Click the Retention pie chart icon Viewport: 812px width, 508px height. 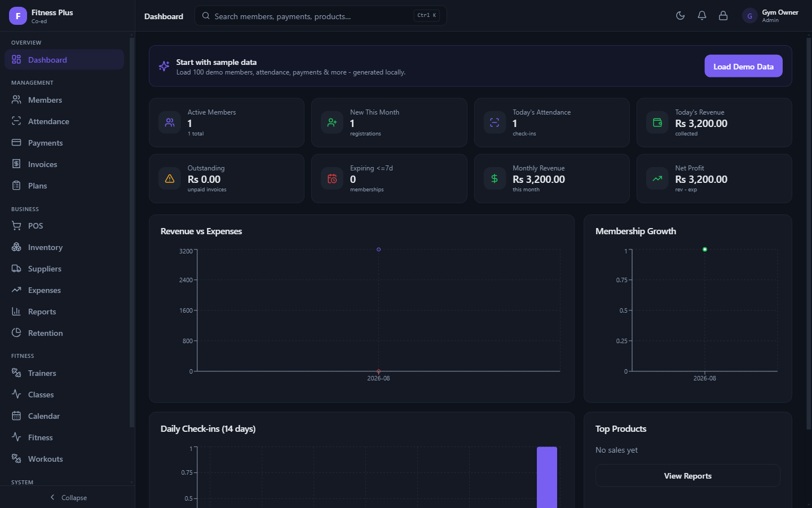click(16, 332)
